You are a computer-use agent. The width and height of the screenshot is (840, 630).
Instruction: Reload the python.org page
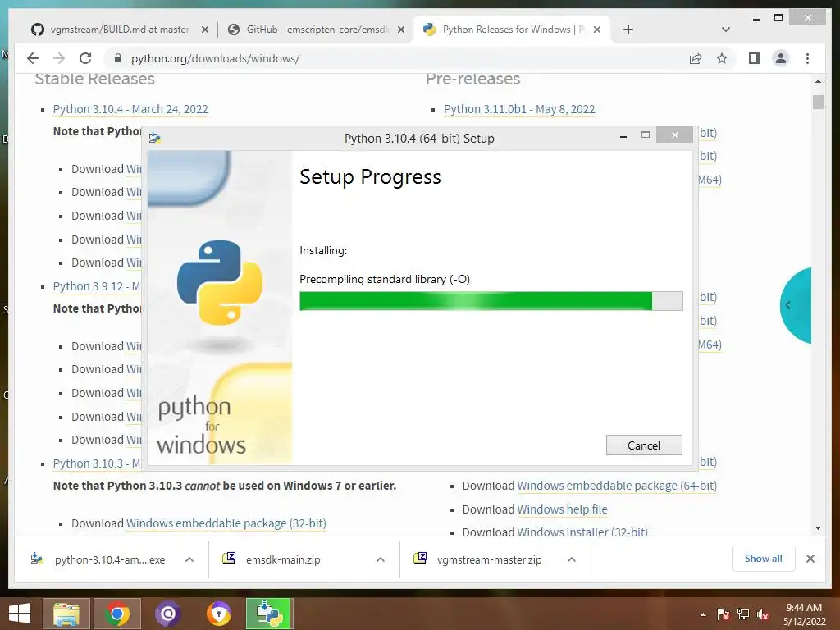[85, 58]
